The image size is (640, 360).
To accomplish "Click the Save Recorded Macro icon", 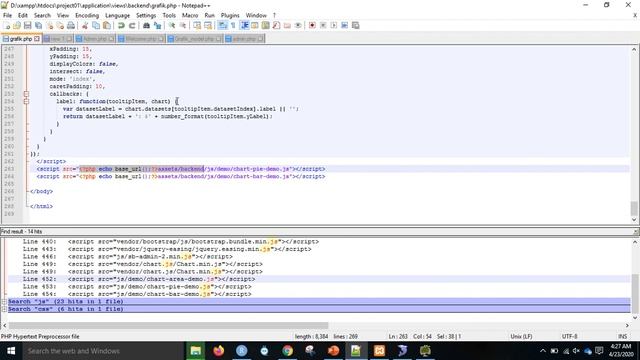I will pos(356,25).
